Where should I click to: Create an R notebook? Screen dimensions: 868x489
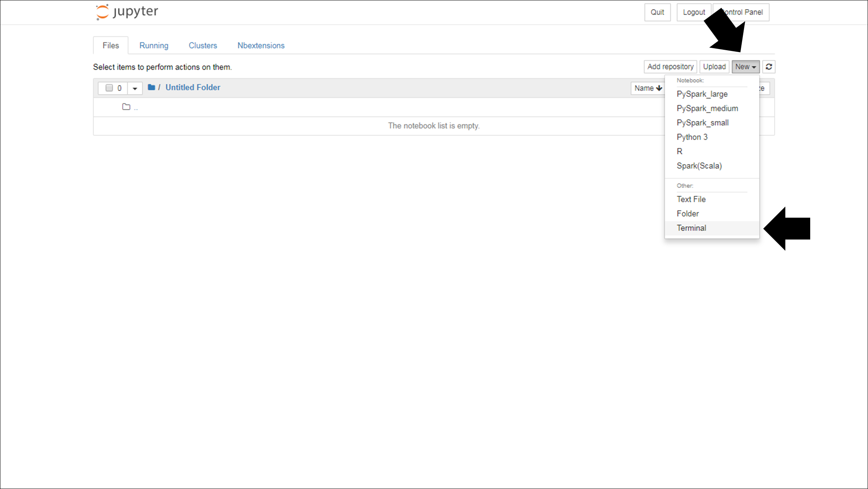pos(712,152)
